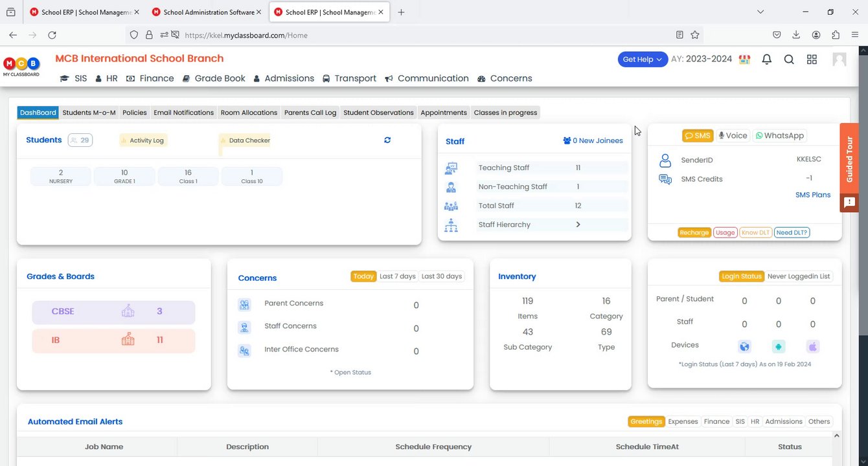Click the Recharge button
Viewport: 868px width, 466px height.
point(694,232)
